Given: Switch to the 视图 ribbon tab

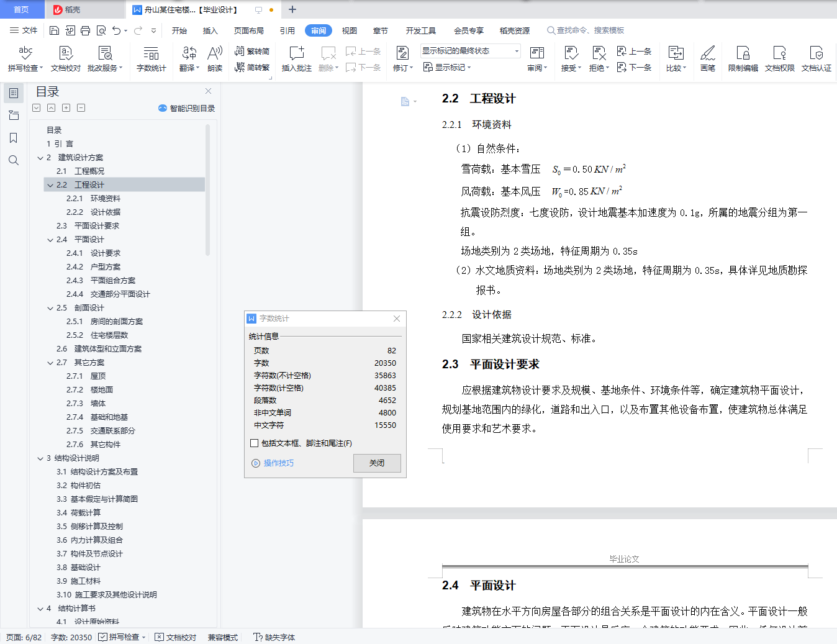Looking at the screenshot, I should point(350,30).
